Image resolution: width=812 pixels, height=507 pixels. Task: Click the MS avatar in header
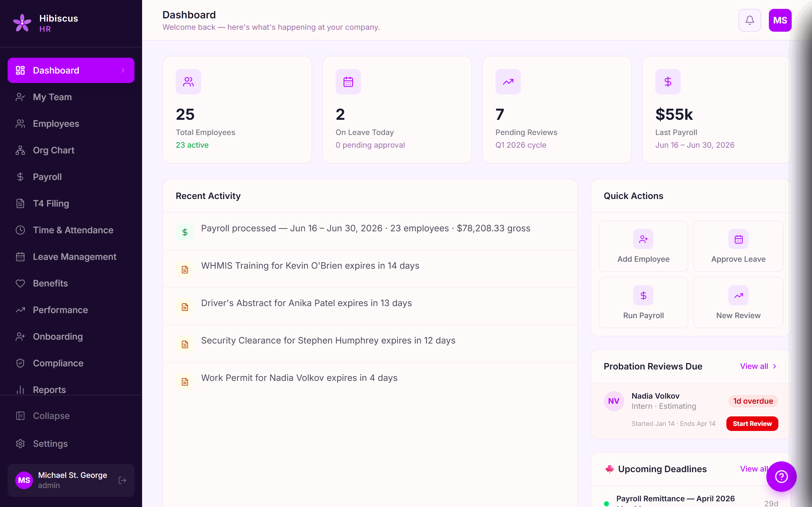[780, 21]
